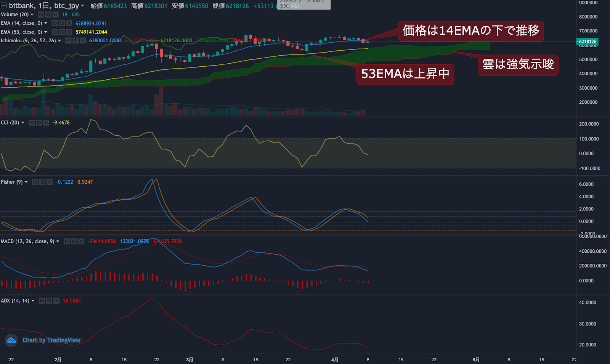
Task: Expand the bitbank btc_jpy symbol dropdown
Action: coord(82,6)
